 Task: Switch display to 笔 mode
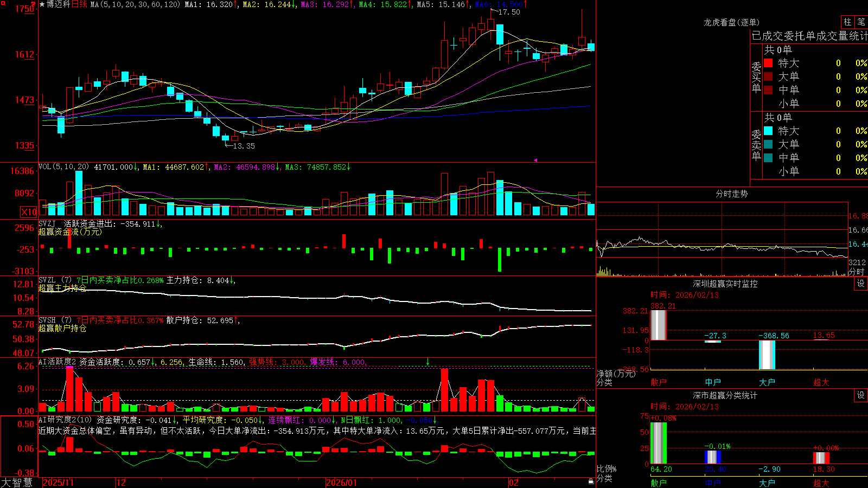(x=861, y=22)
